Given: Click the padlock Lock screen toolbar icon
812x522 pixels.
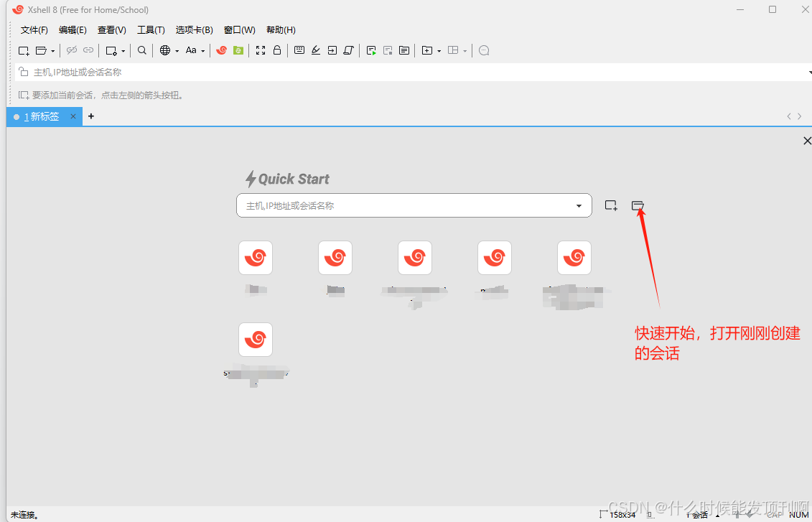Looking at the screenshot, I should [x=277, y=50].
